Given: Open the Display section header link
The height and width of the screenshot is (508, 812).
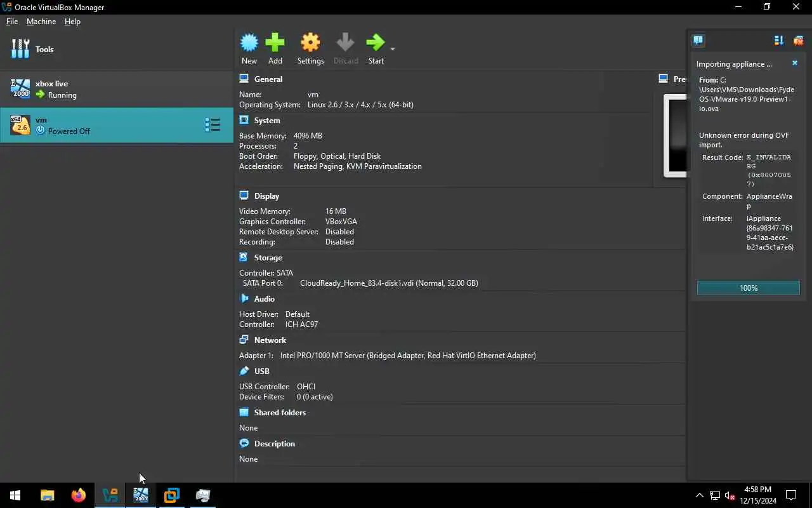Looking at the screenshot, I should [x=266, y=196].
